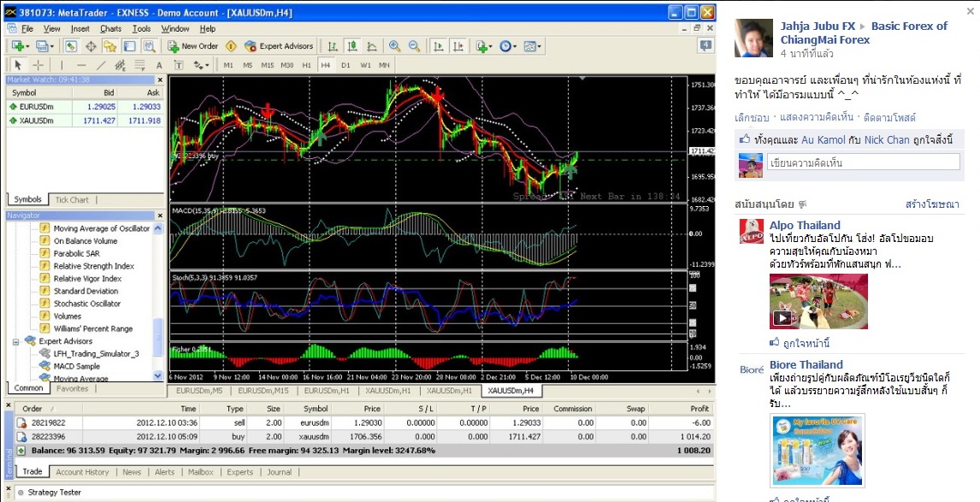Toggle the Navigator star-folder toolbar icon

[110, 46]
